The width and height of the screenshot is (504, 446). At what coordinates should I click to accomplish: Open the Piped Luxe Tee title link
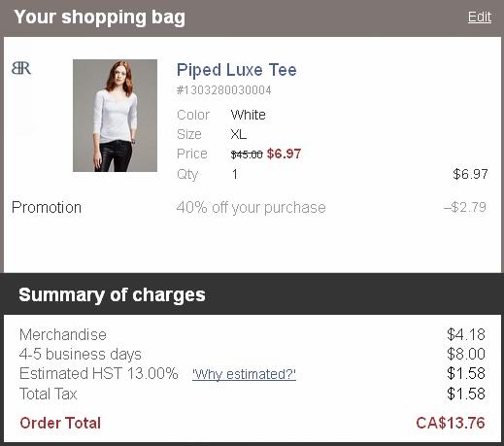[236, 70]
